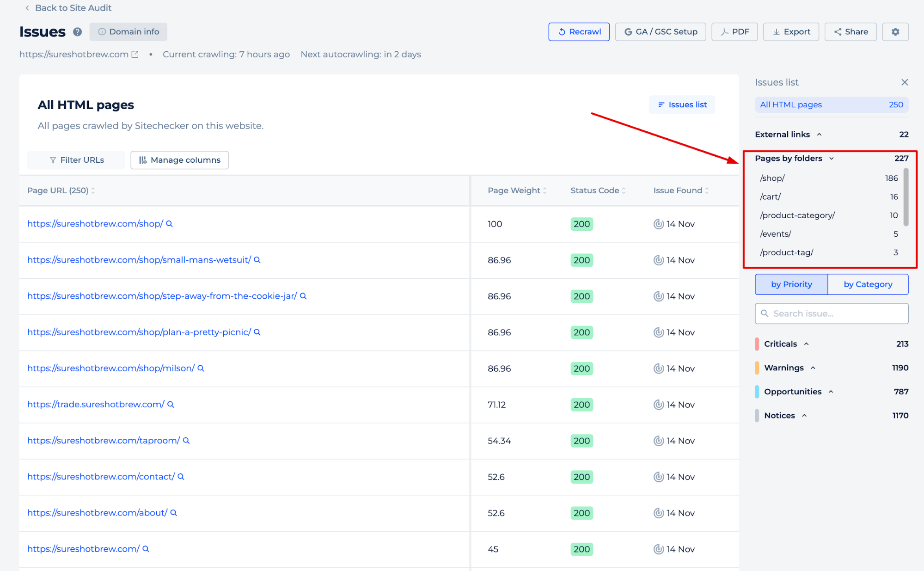Click the Manage columns button
The image size is (924, 571).
[178, 160]
